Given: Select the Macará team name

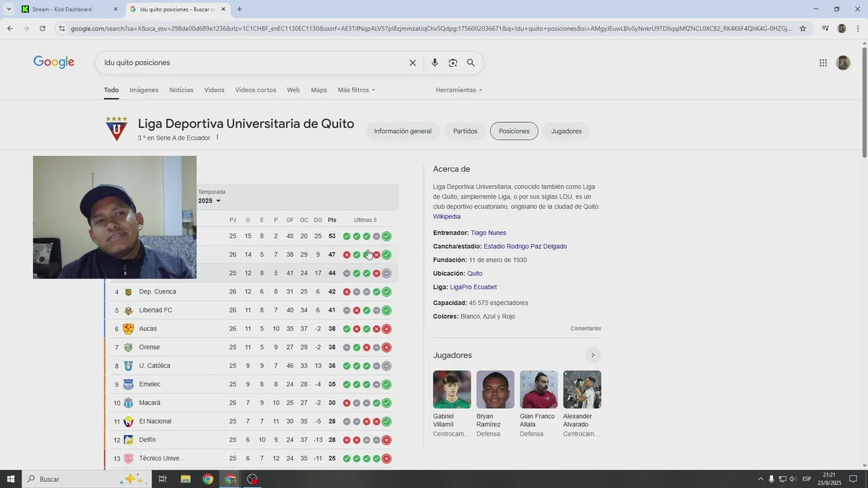Looking at the screenshot, I should coord(150,403).
